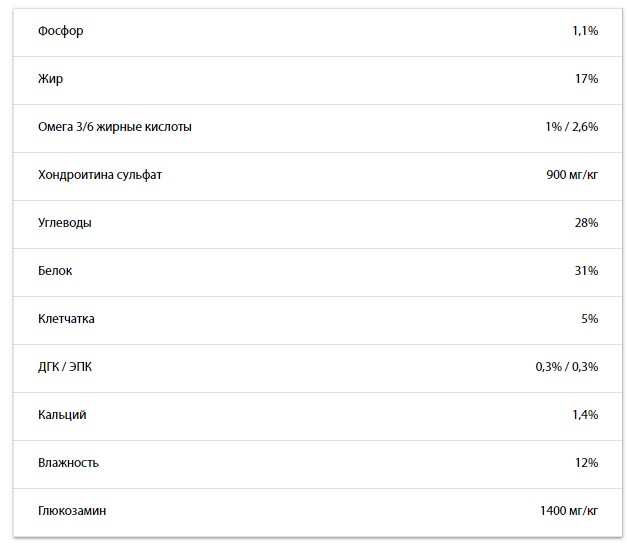Viewport: 627px width, 545px height.
Task: Click the 1,1% phosphorus value
Action: [x=584, y=31]
